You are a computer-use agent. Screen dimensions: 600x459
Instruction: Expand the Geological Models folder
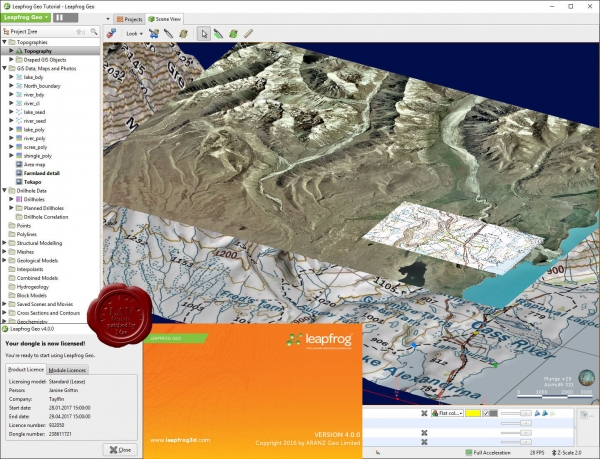(5, 260)
